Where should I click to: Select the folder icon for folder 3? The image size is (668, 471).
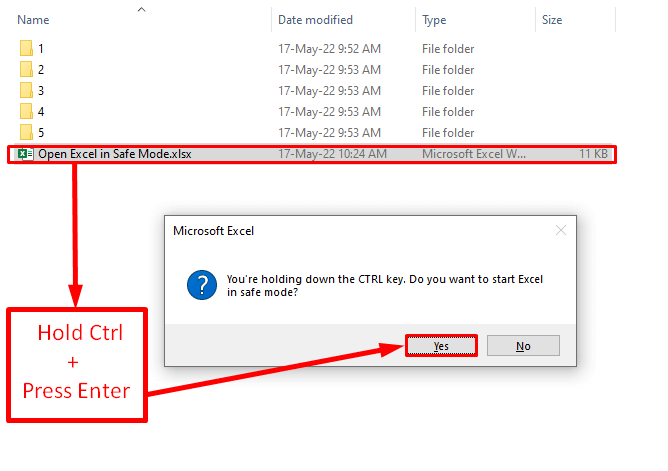coord(26,90)
